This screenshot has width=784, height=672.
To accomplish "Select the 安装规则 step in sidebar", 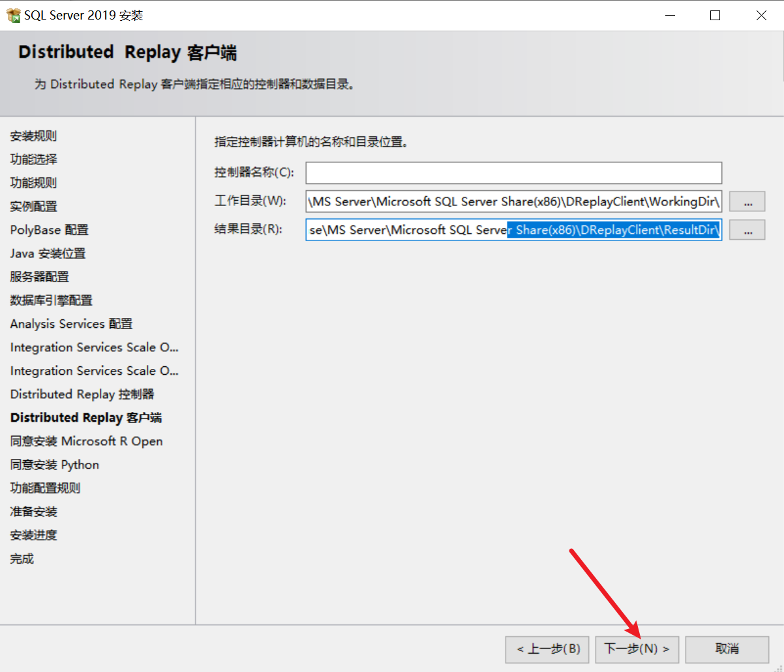I will [33, 136].
